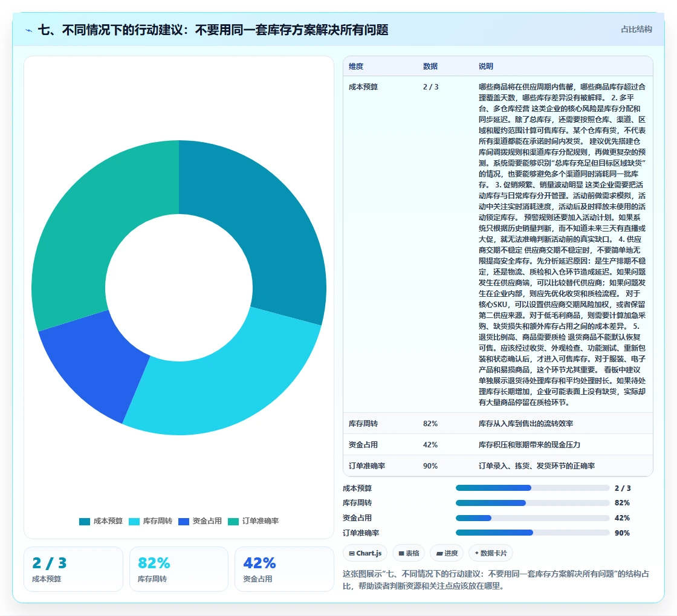The image size is (677, 616).
Task: Click the 数据 column header
Action: click(430, 66)
